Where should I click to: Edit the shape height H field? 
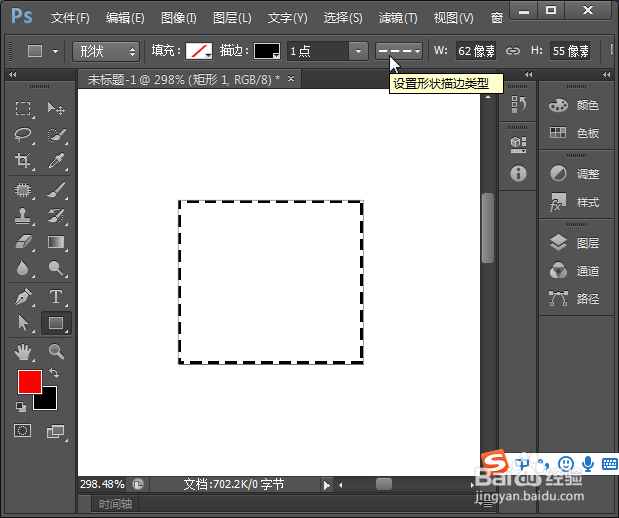pos(570,51)
